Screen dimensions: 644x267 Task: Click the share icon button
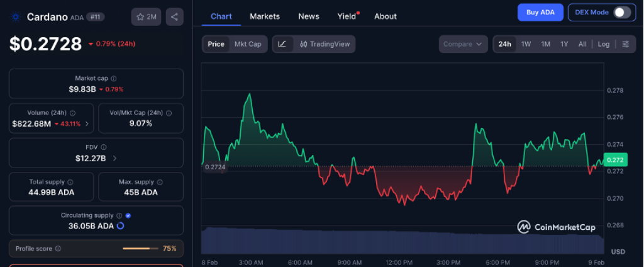coord(175,17)
